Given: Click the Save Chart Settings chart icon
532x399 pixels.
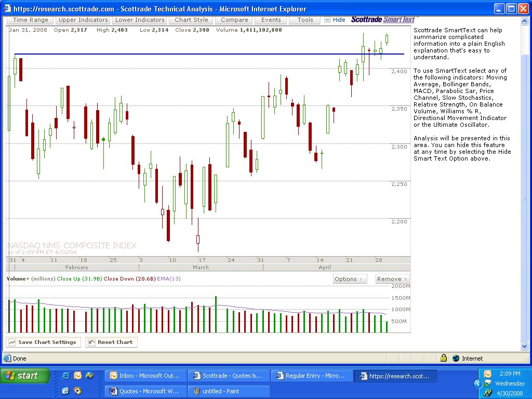Looking at the screenshot, I should [x=12, y=342].
